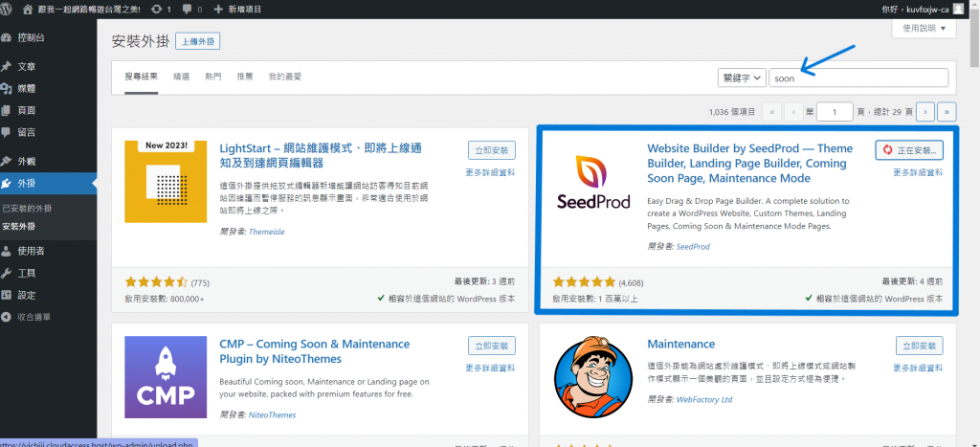Switch to the 精選 tab
This screenshot has height=447, width=980.
[x=181, y=77]
